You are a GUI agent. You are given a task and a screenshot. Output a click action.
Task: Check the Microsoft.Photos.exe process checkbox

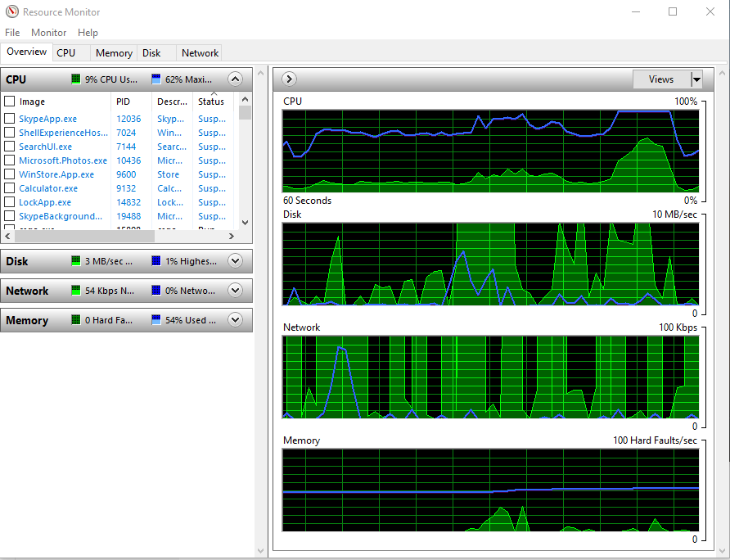[9, 160]
